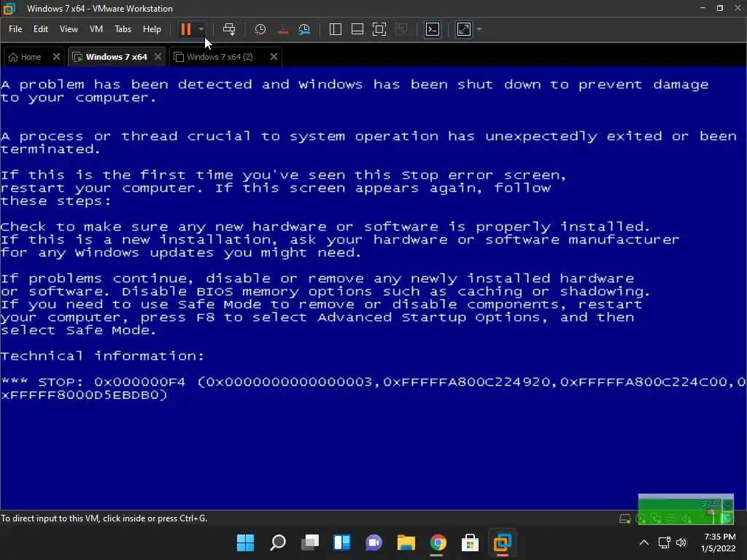This screenshot has width=747, height=560.
Task: Restore down the VMware Workstation window
Action: [x=720, y=8]
